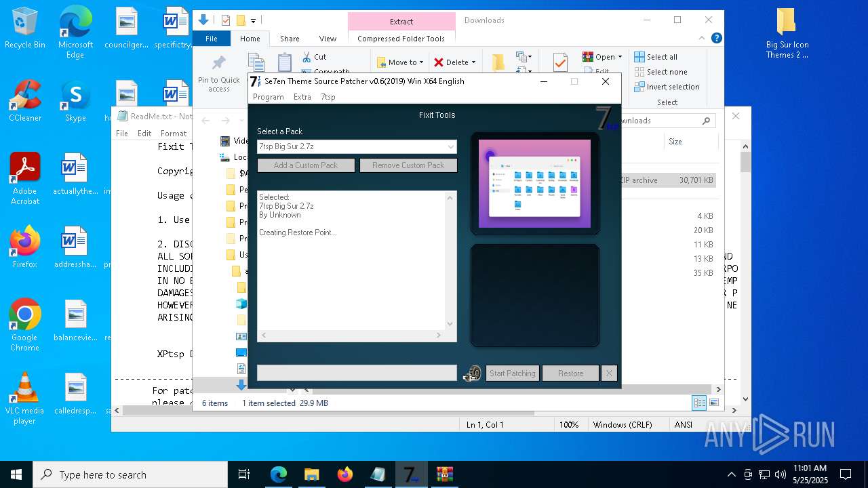Switch to 7tsp app on the taskbar
868x488 pixels.
[411, 474]
